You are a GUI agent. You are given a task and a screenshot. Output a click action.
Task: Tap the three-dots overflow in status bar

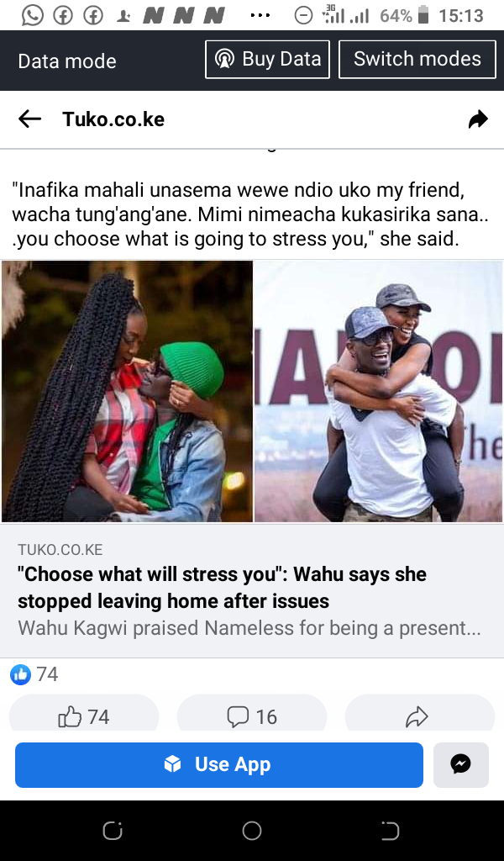tap(260, 15)
